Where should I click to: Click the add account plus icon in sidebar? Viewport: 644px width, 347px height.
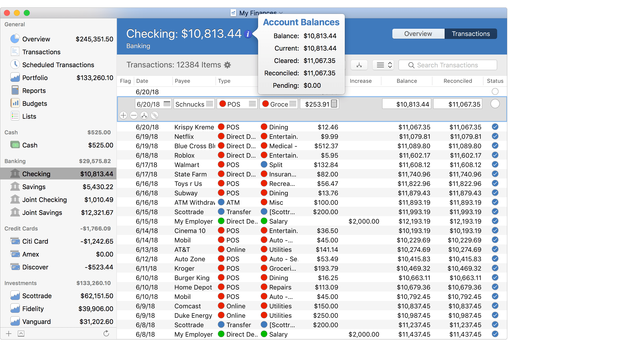pos(9,333)
